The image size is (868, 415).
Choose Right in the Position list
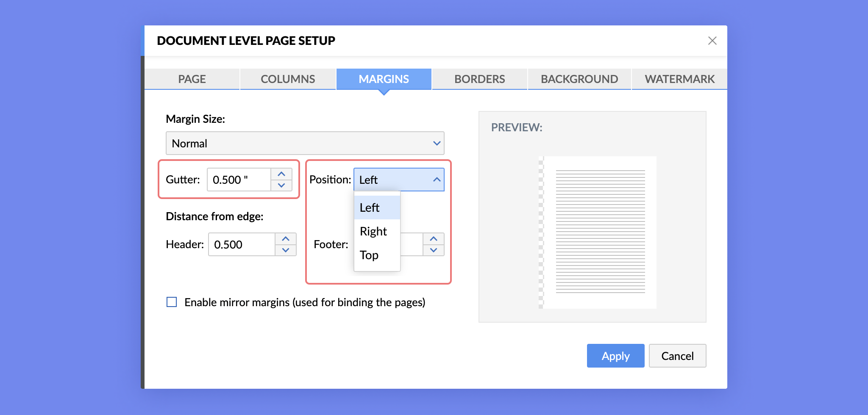377,231
